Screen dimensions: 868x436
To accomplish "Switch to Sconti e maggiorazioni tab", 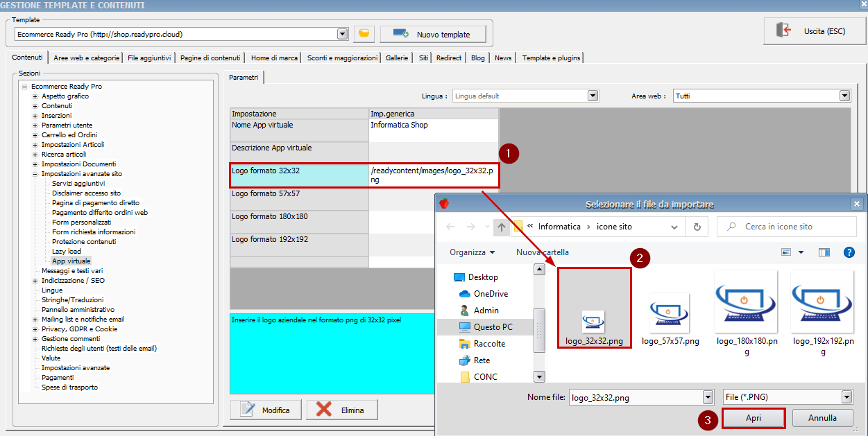I will [x=343, y=58].
